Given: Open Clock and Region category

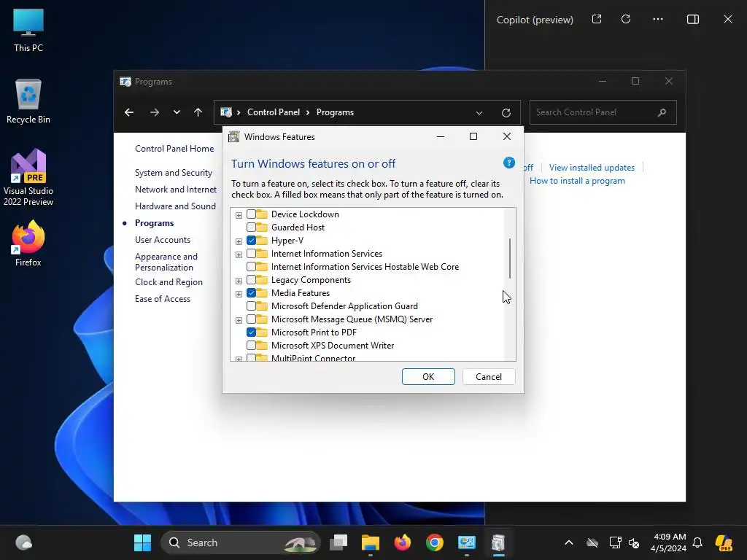Looking at the screenshot, I should [169, 282].
